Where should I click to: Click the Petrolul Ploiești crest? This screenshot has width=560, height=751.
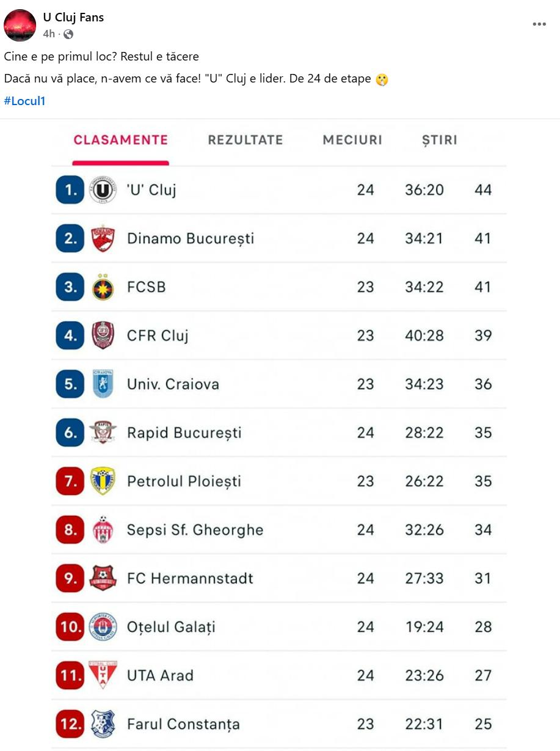103,481
